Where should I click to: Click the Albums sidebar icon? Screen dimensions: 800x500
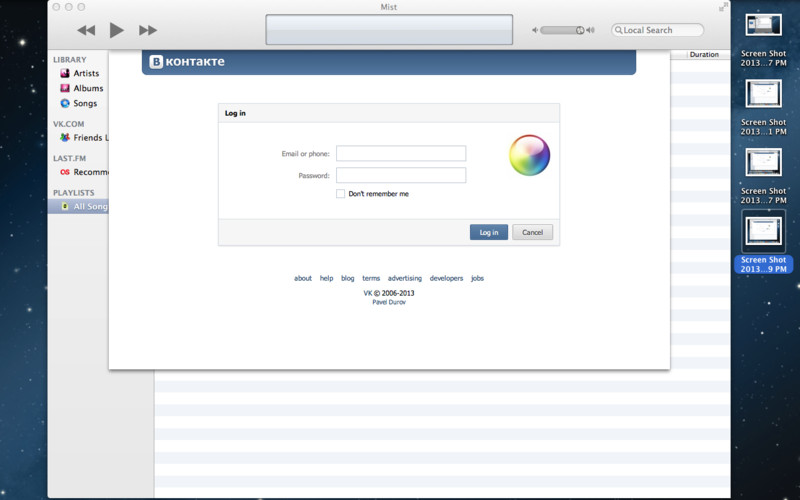(65, 88)
